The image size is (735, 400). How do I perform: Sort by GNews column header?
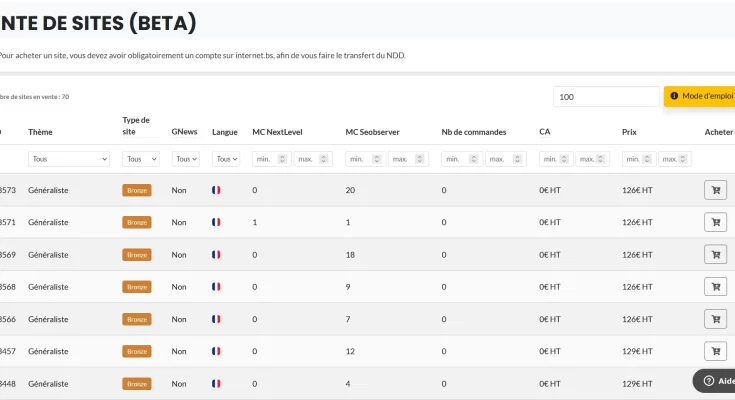pos(184,132)
